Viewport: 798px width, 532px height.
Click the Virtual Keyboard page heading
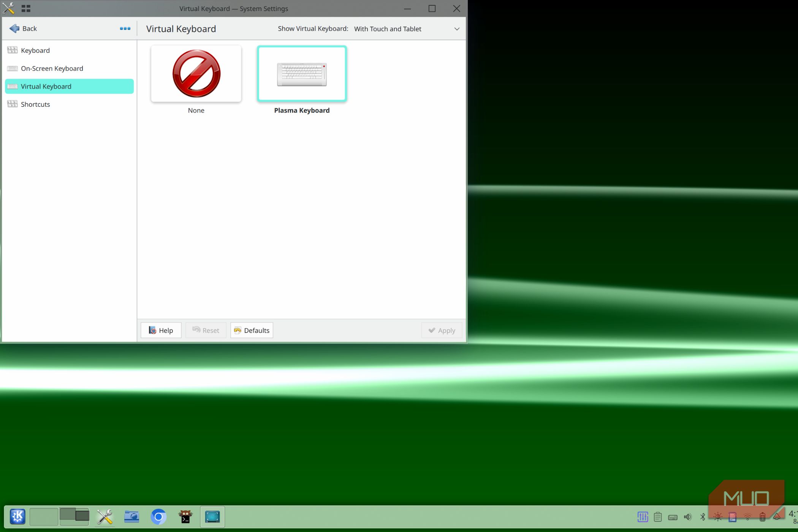tap(181, 29)
